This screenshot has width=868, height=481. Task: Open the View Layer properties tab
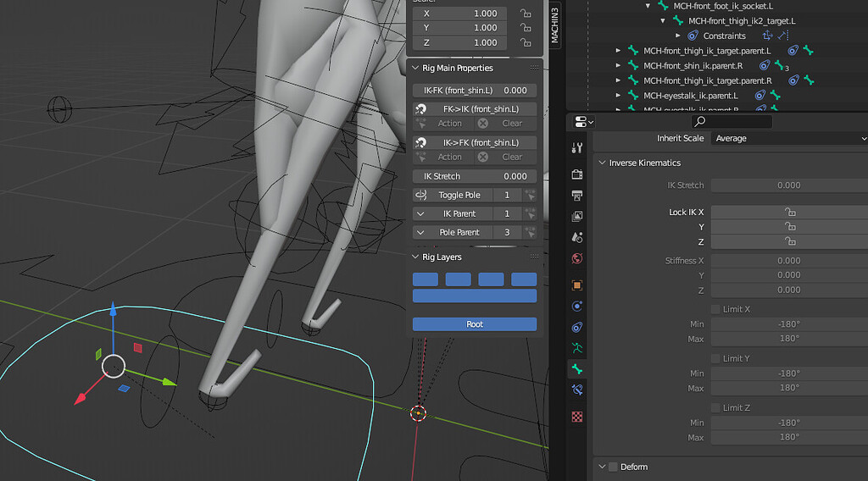pyautogui.click(x=576, y=216)
